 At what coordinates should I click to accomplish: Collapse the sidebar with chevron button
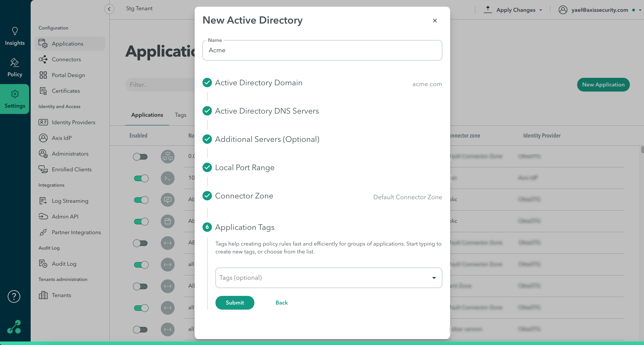tap(109, 9)
